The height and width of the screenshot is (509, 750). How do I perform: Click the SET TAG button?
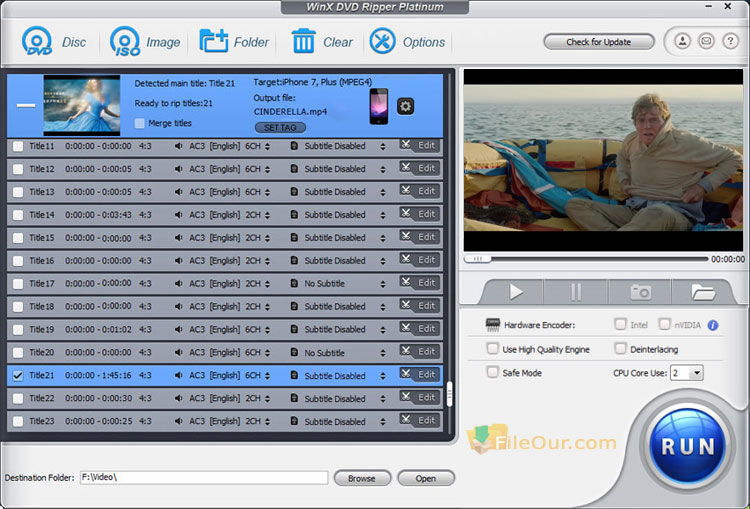pos(280,128)
